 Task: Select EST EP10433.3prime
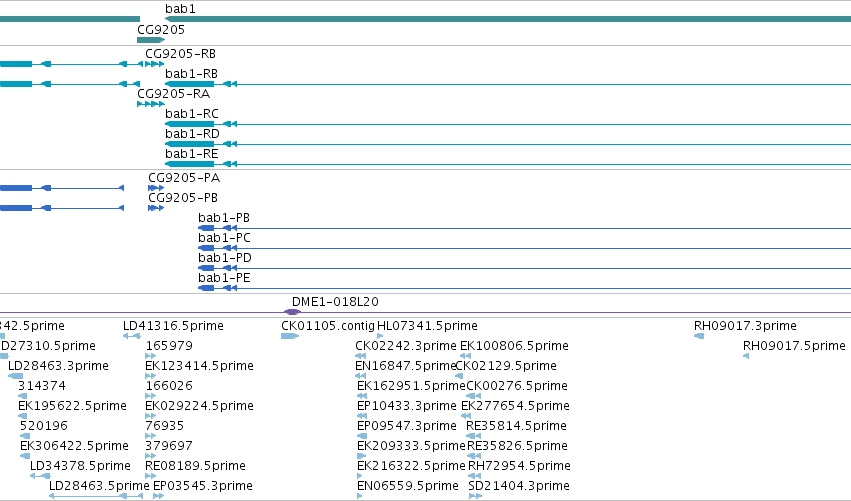[407, 406]
